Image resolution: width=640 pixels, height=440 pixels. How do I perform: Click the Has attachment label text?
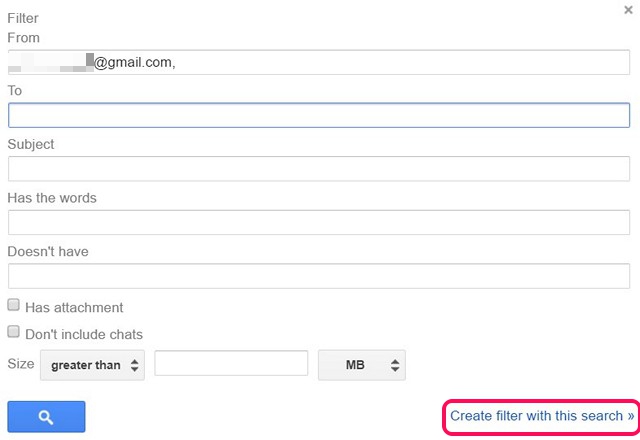[x=74, y=307]
